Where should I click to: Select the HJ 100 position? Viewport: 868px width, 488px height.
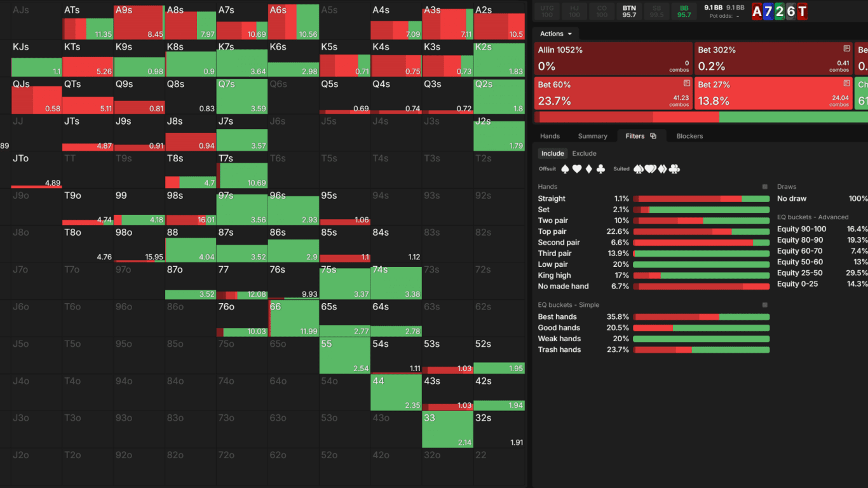pos(574,11)
